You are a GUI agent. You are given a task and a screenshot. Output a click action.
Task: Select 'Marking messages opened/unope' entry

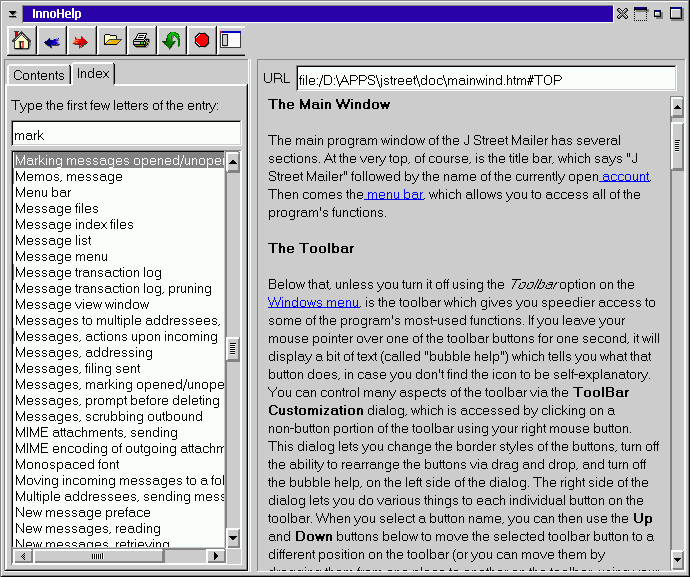(119, 161)
